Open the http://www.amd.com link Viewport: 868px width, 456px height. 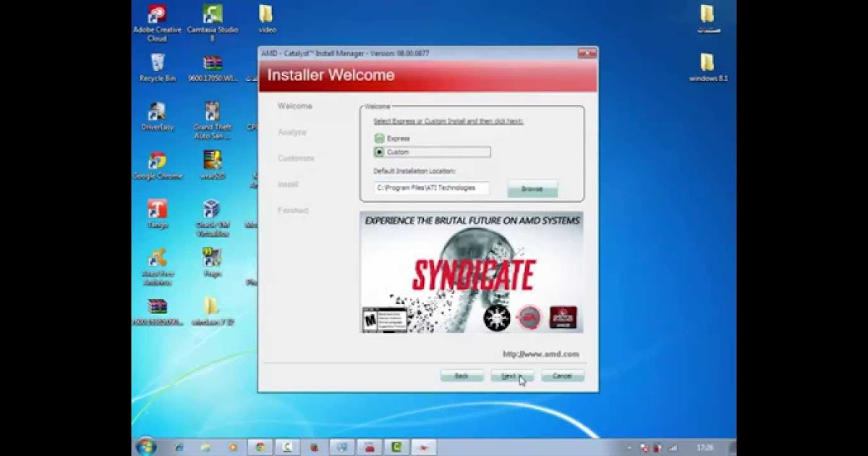click(x=541, y=354)
